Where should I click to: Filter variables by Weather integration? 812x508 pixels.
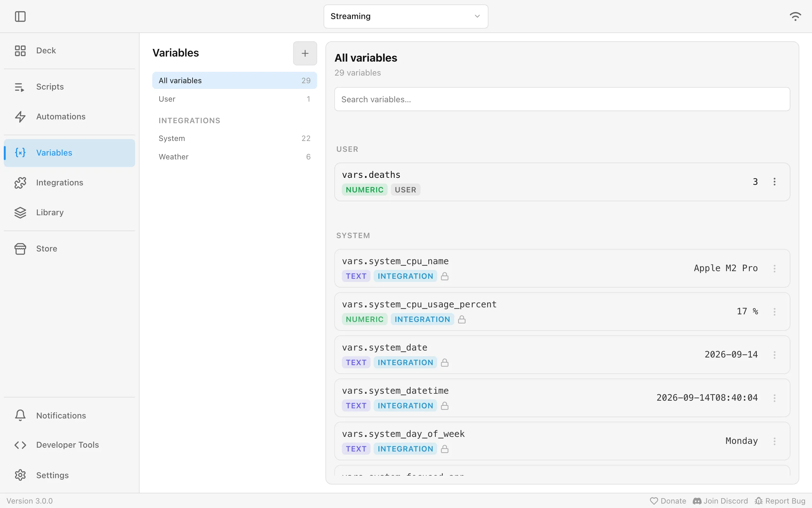click(234, 157)
